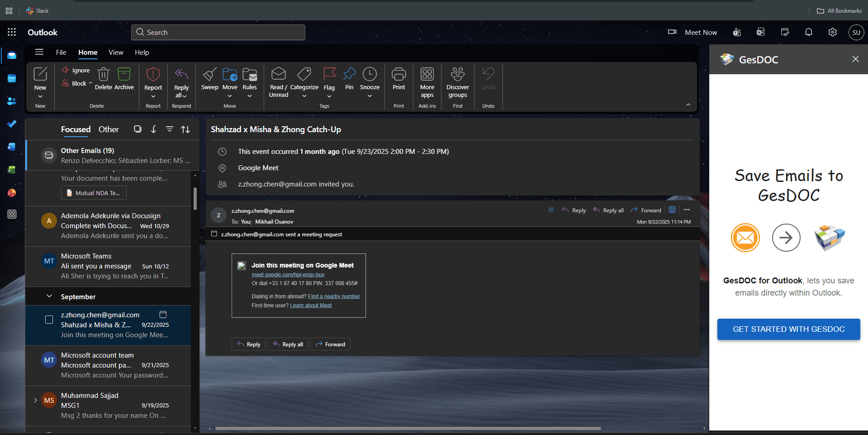Collapse the September group

click(49, 296)
